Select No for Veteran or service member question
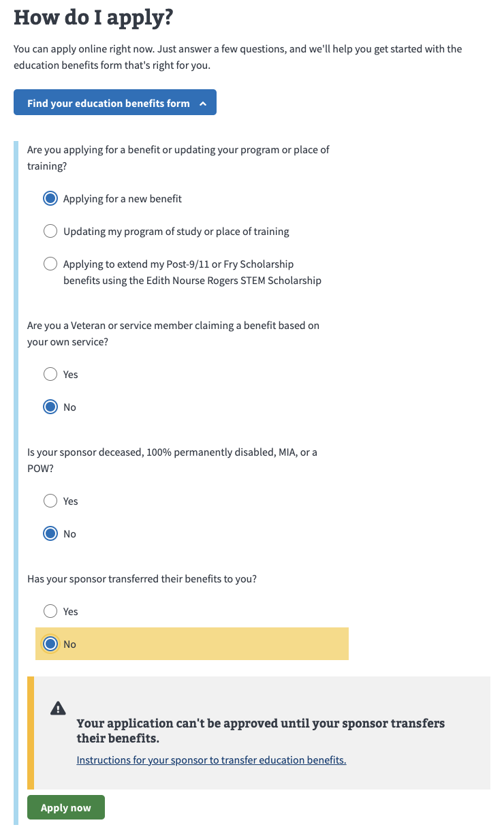 (x=50, y=407)
